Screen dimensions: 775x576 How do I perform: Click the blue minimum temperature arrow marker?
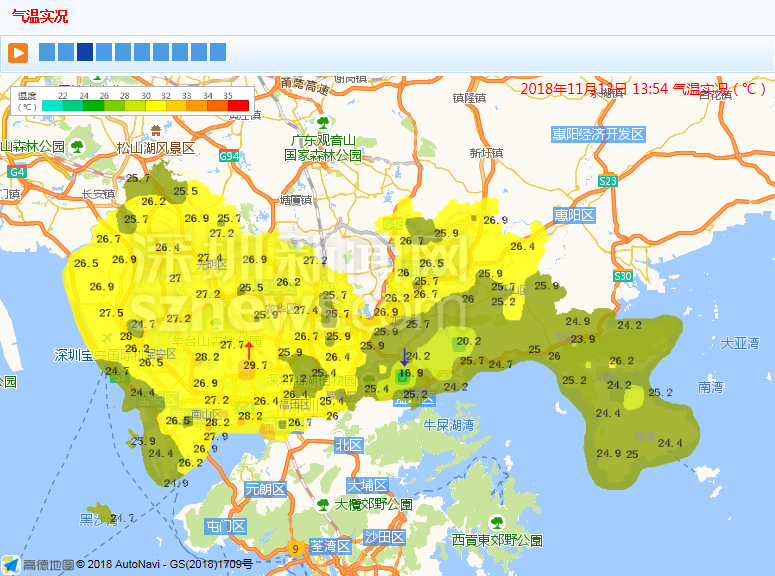coord(403,358)
